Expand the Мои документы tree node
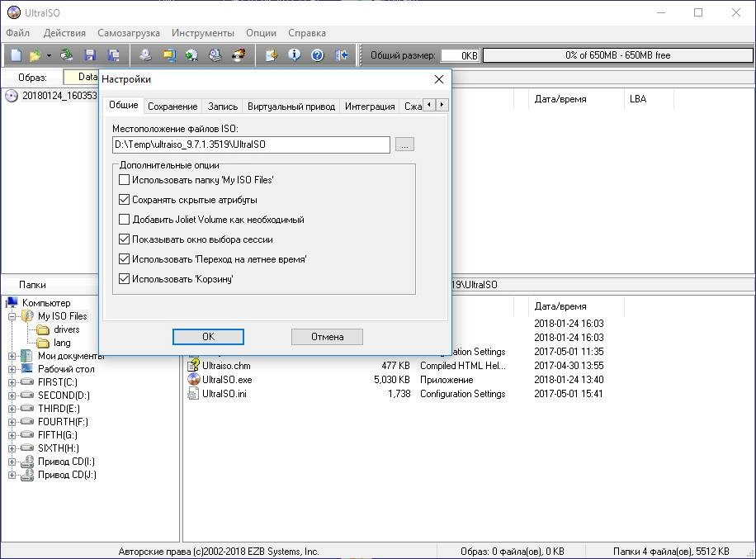The width and height of the screenshot is (756, 559). click(x=12, y=356)
